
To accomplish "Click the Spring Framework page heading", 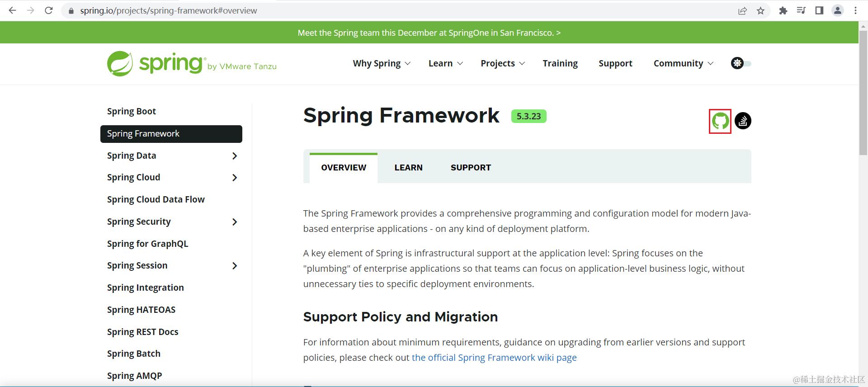I will pos(401,116).
